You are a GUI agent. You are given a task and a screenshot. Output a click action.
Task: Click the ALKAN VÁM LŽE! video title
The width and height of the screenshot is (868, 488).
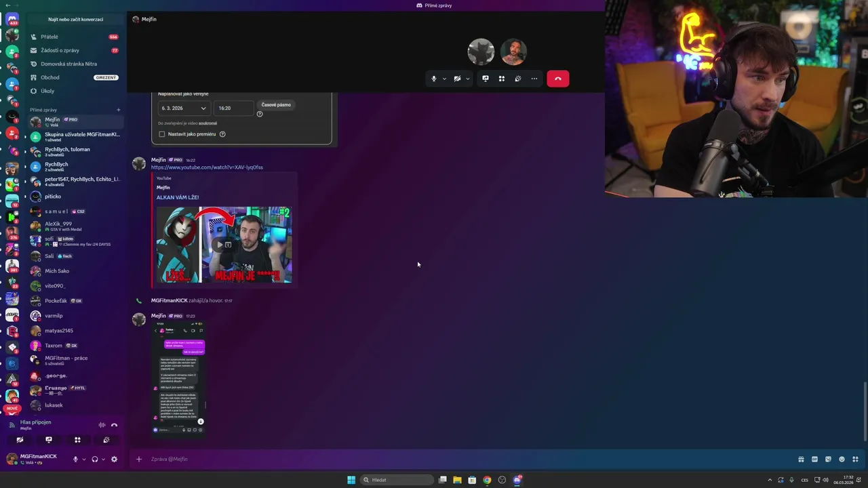click(x=178, y=197)
